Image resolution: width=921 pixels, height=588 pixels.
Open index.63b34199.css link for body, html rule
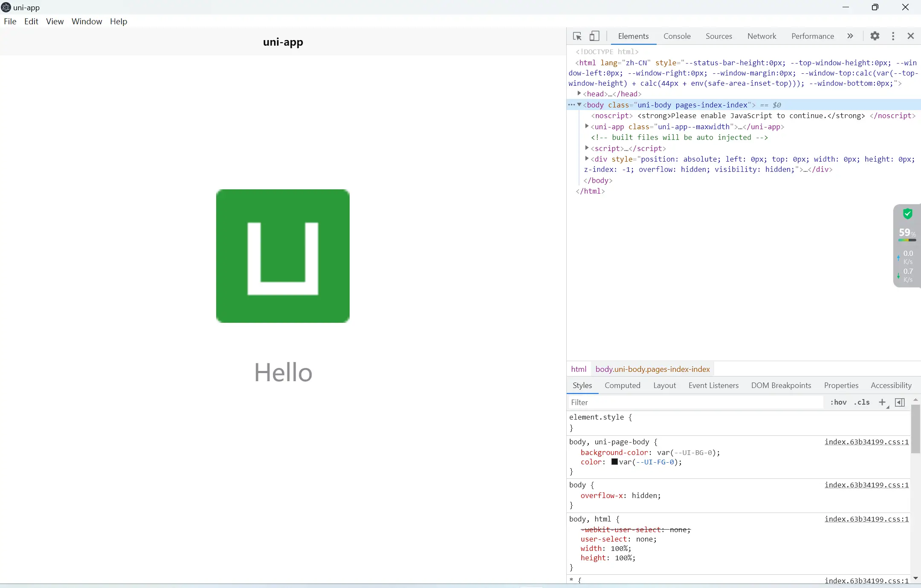click(x=866, y=519)
